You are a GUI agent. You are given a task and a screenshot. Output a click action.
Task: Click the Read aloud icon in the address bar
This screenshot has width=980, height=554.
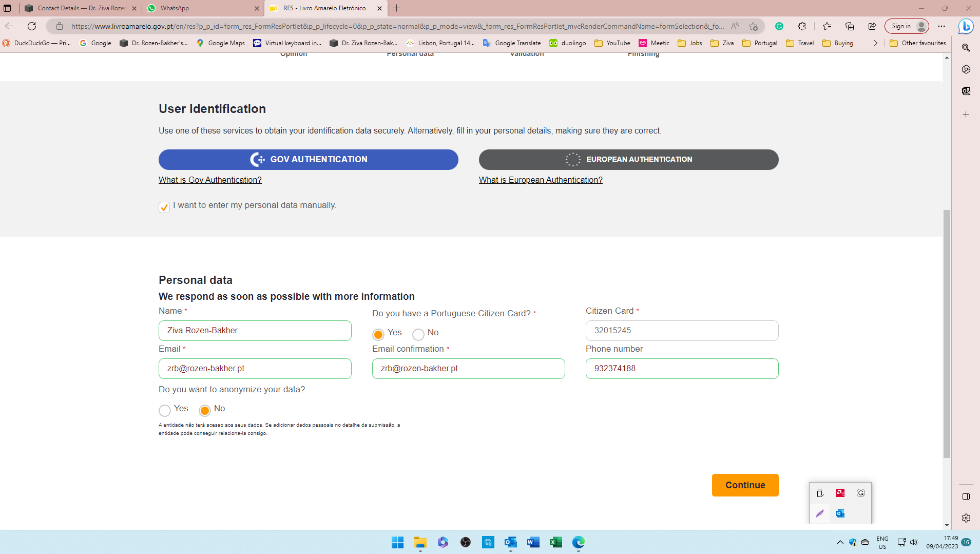coord(735,26)
